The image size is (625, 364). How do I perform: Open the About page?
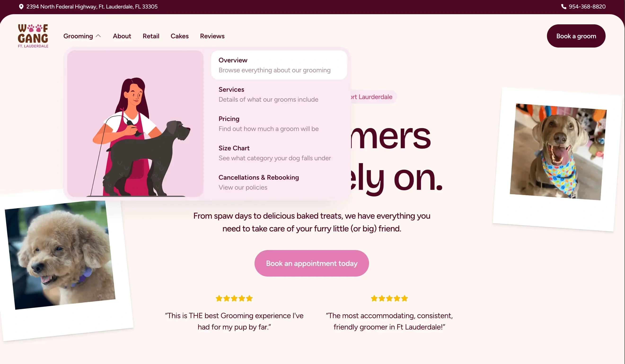(x=122, y=36)
